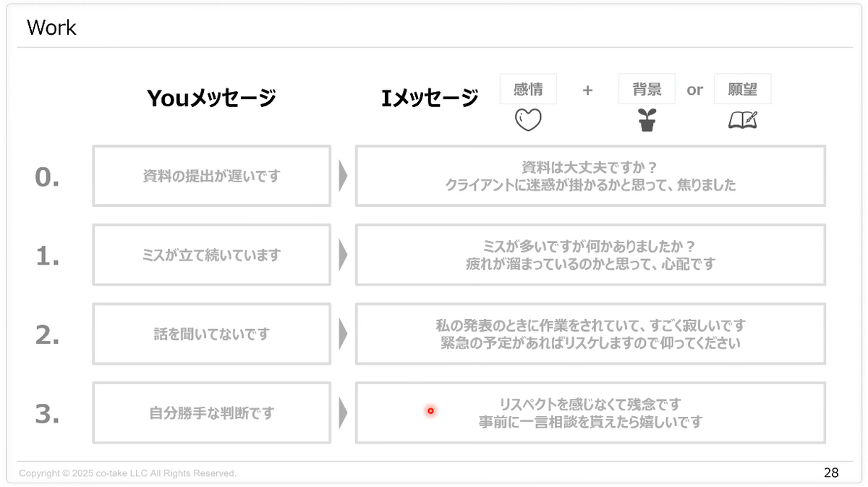
Task: Click the potted sprout icon under 背景
Action: (647, 120)
